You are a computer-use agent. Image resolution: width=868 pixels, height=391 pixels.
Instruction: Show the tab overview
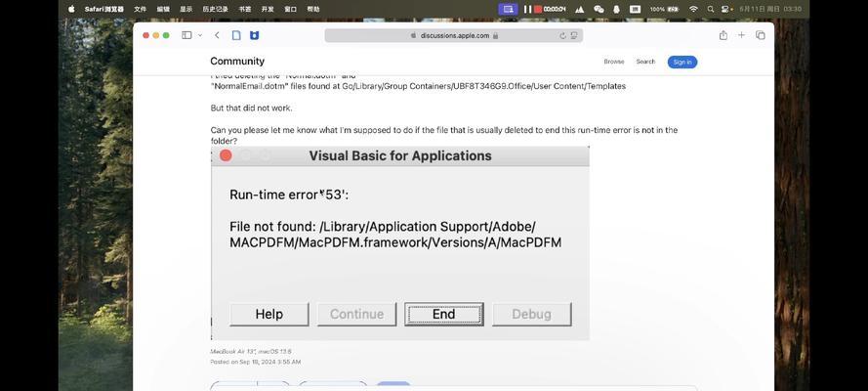click(760, 35)
